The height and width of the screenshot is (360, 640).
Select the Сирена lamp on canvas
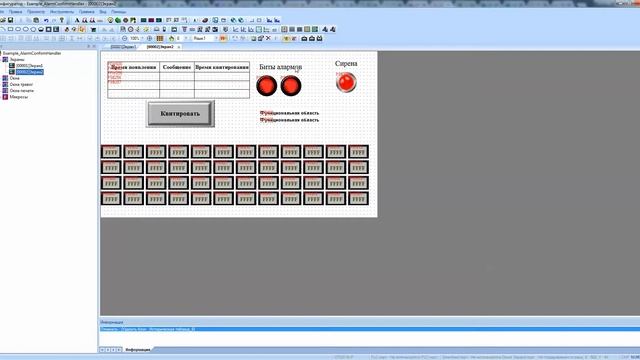346,82
